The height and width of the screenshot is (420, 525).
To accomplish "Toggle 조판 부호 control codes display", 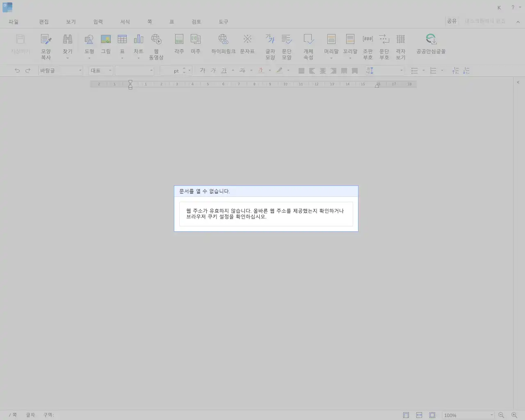I will [x=368, y=39].
